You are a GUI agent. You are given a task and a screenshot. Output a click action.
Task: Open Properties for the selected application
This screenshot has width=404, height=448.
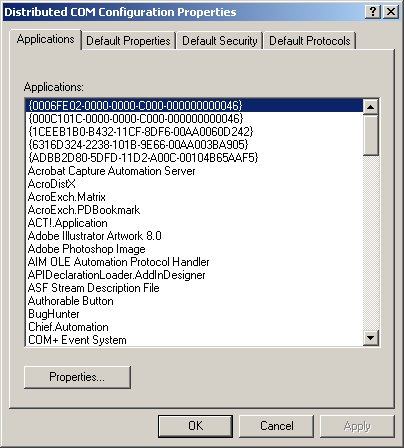[77, 377]
